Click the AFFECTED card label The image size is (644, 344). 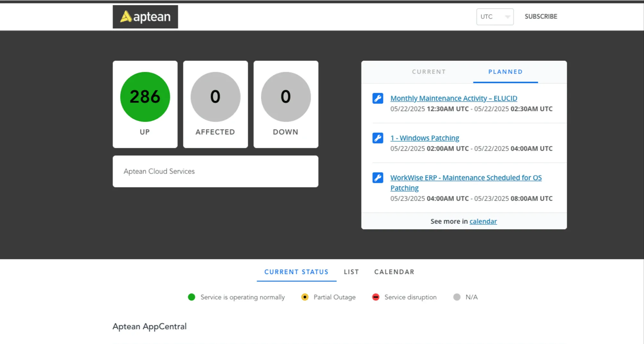point(215,132)
